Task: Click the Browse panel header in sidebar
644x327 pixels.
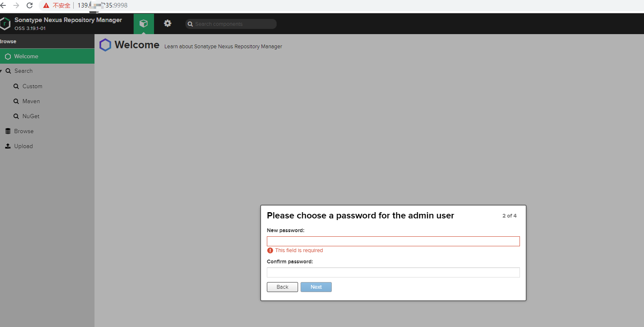Action: click(x=47, y=42)
